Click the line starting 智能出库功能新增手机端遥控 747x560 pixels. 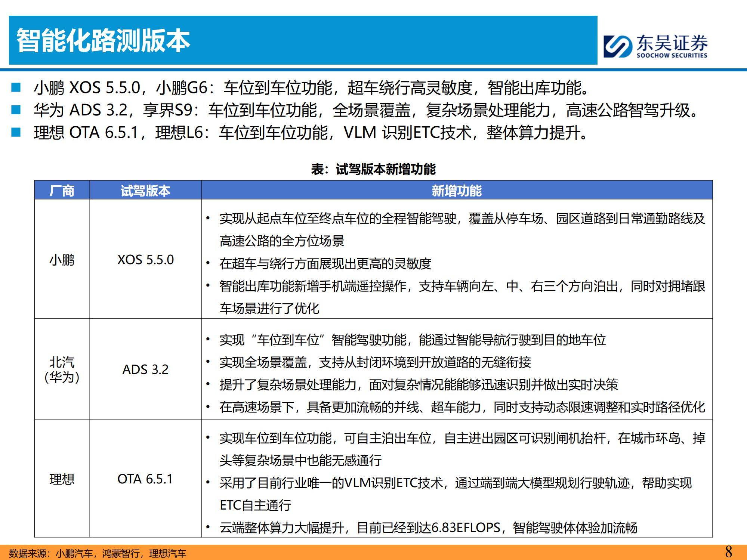click(x=462, y=286)
